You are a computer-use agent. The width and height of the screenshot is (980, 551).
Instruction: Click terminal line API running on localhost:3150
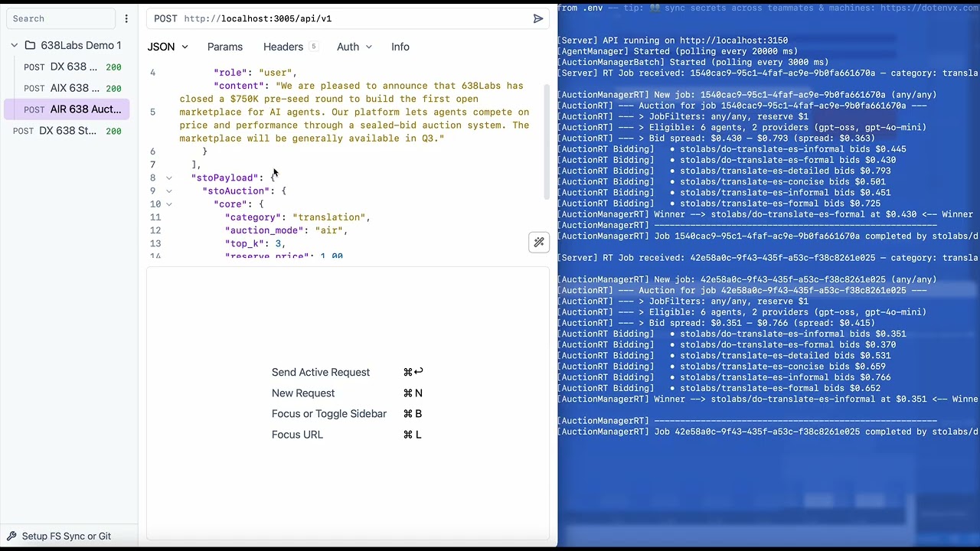[672, 41]
